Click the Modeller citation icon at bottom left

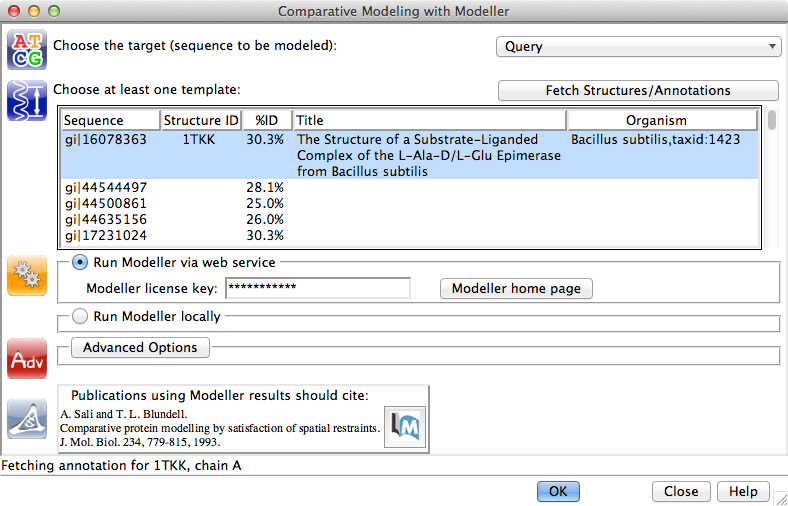[27, 418]
